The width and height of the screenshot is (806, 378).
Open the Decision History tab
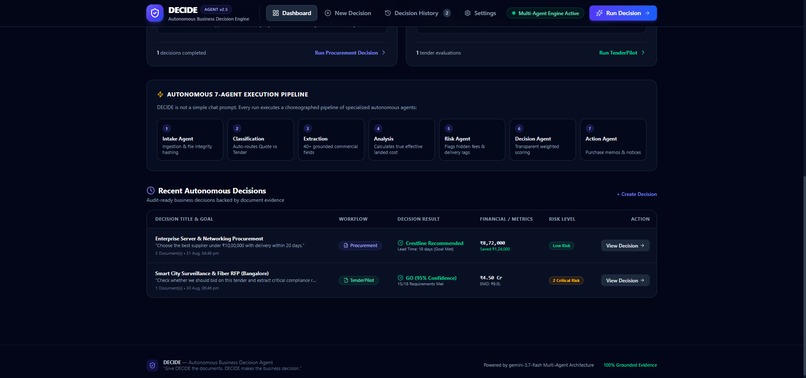point(417,13)
